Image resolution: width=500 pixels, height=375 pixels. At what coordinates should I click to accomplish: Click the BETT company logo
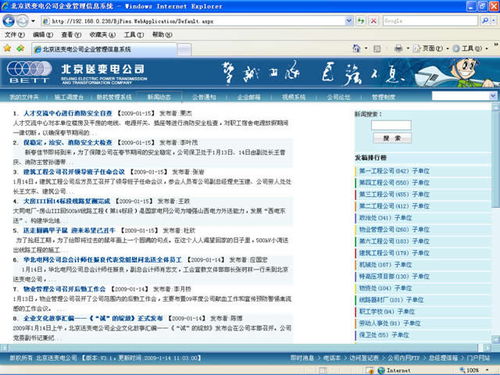pos(29,72)
